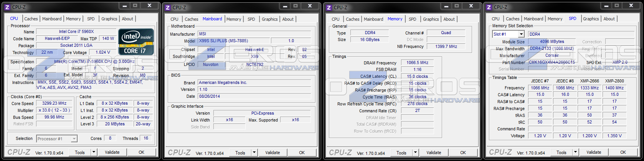Open SPD tab in the Mainboard tab window
This screenshot has height=161, width=644.
pyautogui.click(x=251, y=19)
